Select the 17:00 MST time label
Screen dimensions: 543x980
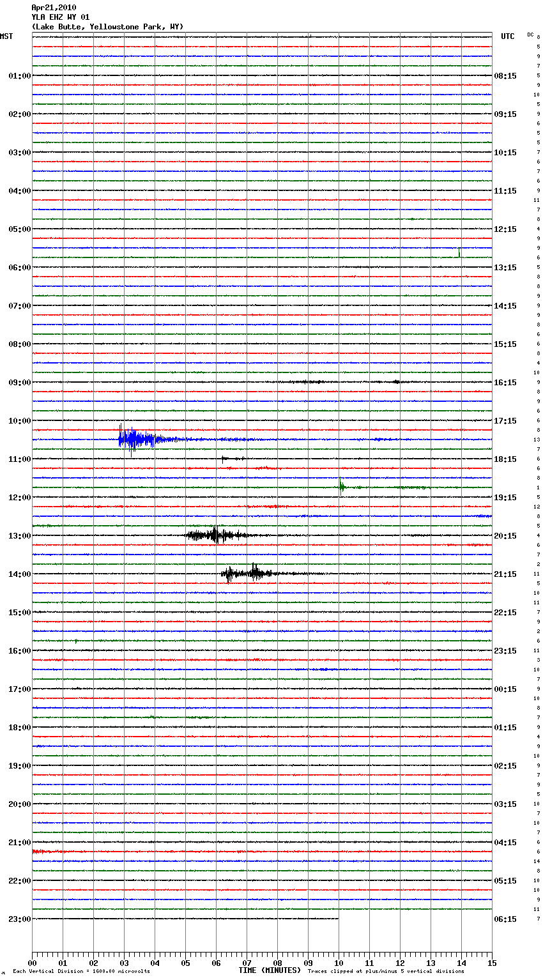pos(20,689)
